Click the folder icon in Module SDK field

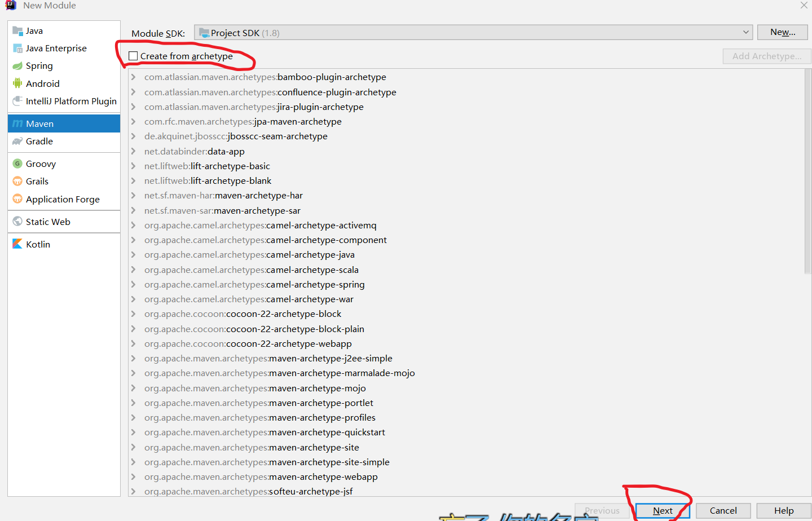pos(204,33)
